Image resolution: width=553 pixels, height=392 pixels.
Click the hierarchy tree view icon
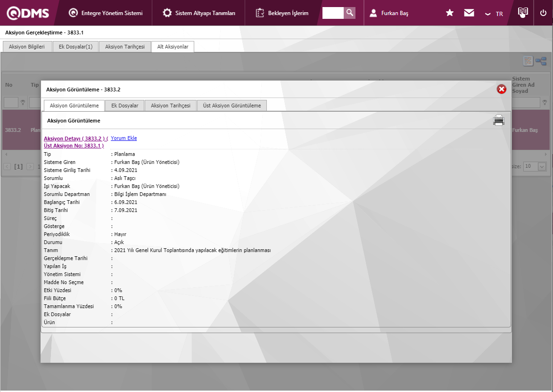pos(541,61)
